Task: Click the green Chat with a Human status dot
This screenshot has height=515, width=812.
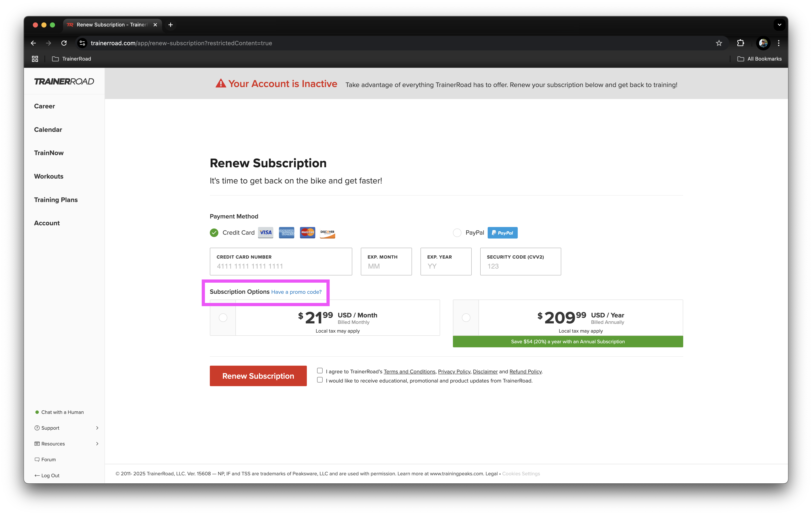Action: pyautogui.click(x=37, y=412)
